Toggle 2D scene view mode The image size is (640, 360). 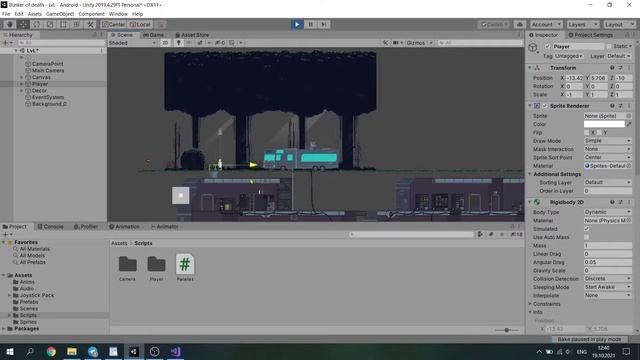(x=165, y=43)
